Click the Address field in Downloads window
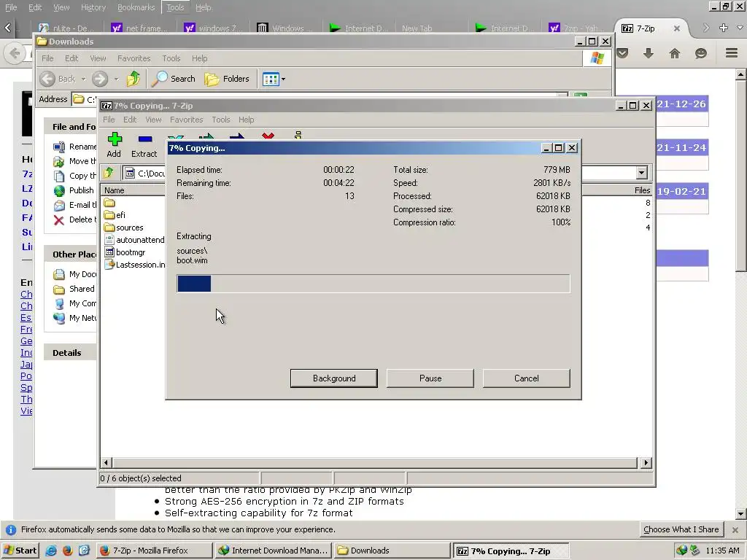Image resolution: width=747 pixels, height=560 pixels. coord(320,99)
